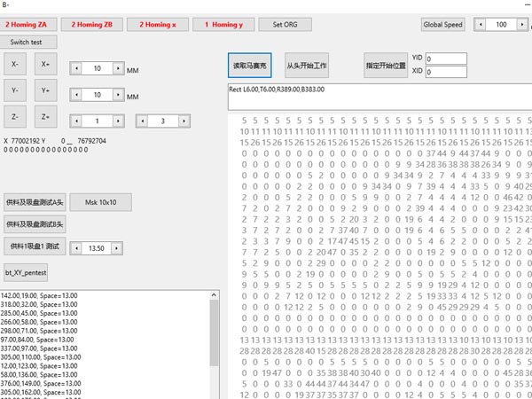Select list row 142.00,19.00, Space=13.00
532x399 pixels.
(x=39, y=295)
